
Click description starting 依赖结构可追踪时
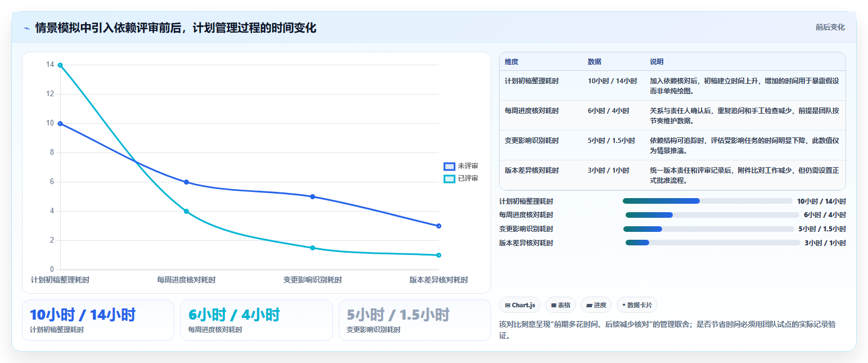point(744,145)
